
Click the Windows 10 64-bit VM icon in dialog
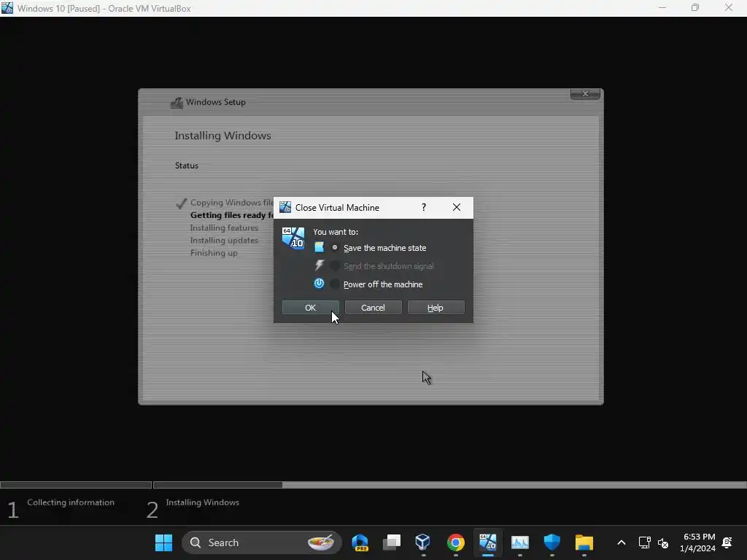click(x=293, y=238)
